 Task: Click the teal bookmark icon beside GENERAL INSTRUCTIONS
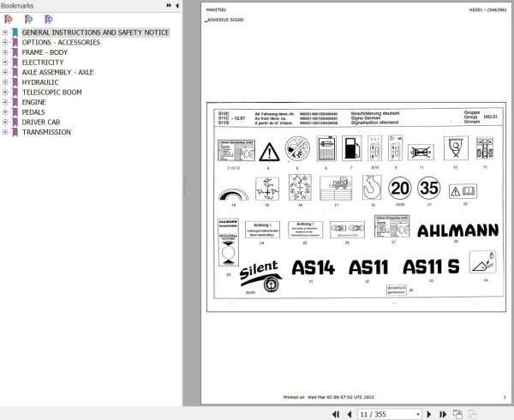pos(15,33)
